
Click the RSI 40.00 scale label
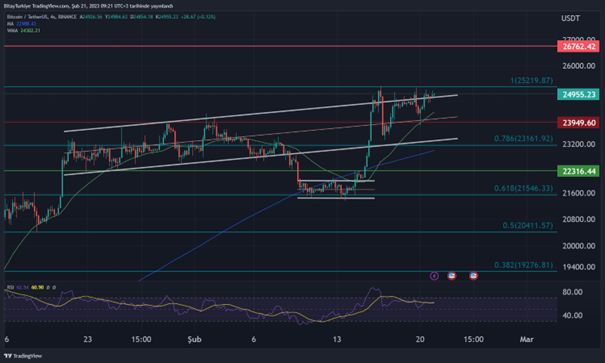(573, 316)
